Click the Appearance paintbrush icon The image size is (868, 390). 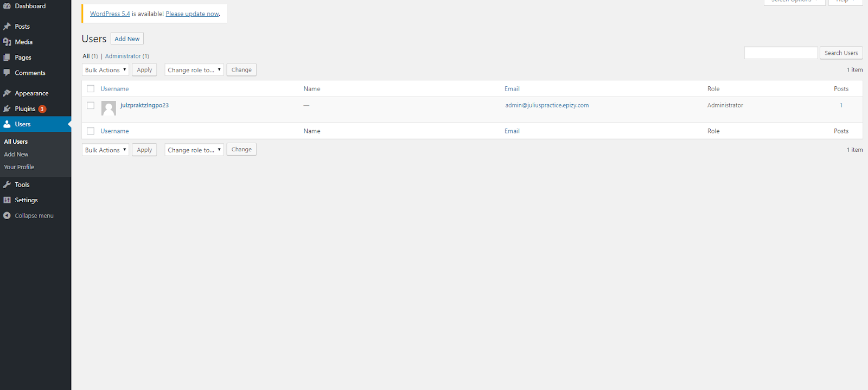pyautogui.click(x=7, y=93)
